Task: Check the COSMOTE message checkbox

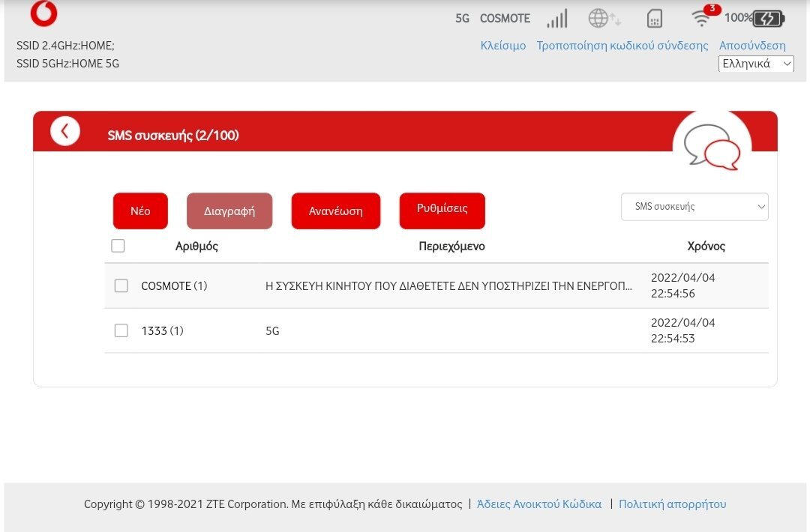Action: point(121,286)
